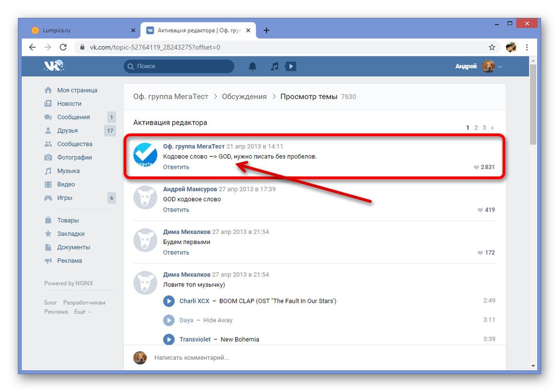Open the Блог footer link

51,303
